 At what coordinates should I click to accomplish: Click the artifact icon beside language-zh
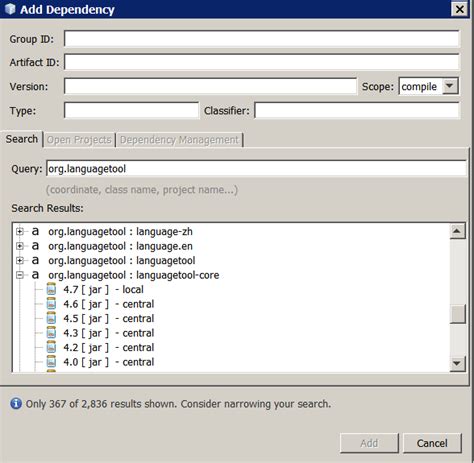pos(35,231)
